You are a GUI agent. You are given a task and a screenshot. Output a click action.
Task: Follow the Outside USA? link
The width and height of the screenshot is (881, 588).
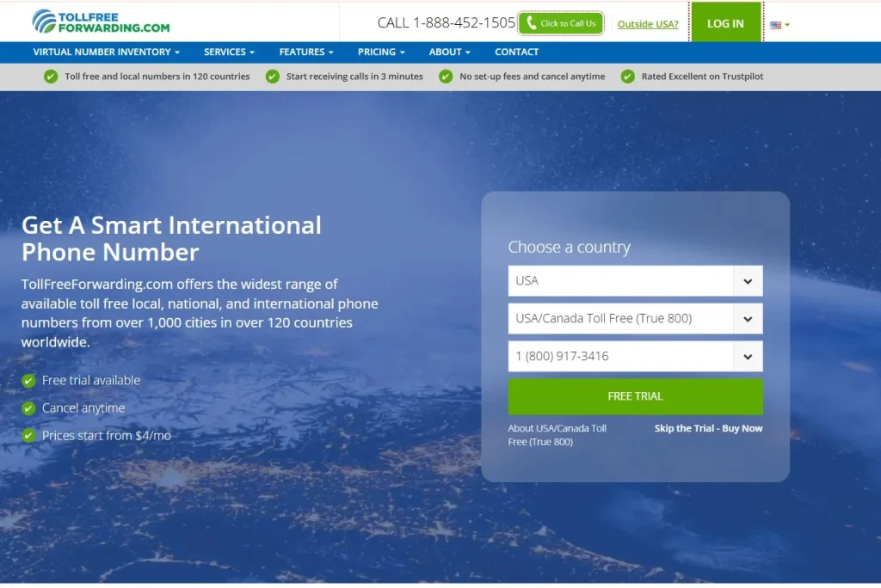(648, 24)
